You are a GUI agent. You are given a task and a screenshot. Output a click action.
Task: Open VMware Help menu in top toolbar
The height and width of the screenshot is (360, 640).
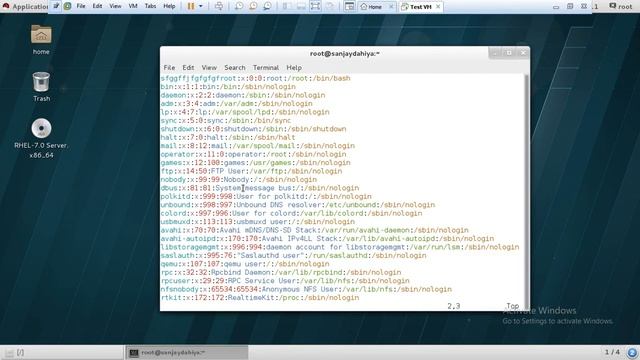coord(169,6)
